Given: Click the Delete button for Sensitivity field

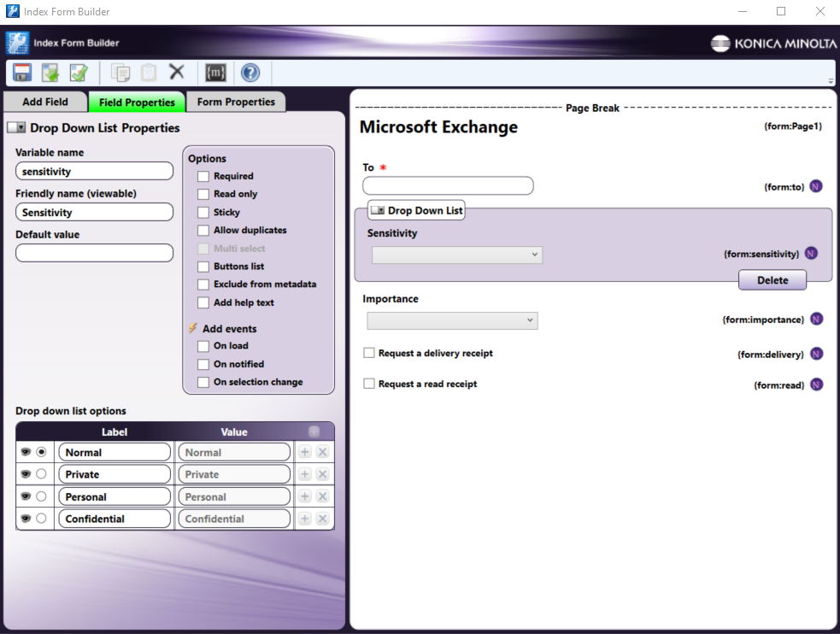Looking at the screenshot, I should coord(772,280).
